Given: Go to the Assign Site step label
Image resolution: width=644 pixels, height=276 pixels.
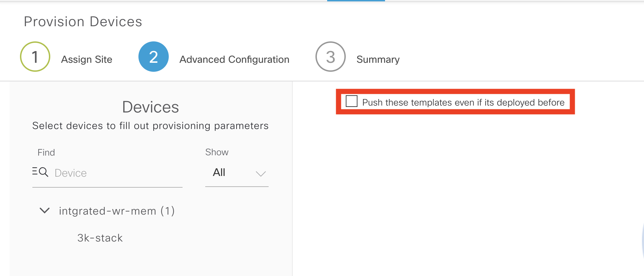Looking at the screenshot, I should click(x=87, y=59).
